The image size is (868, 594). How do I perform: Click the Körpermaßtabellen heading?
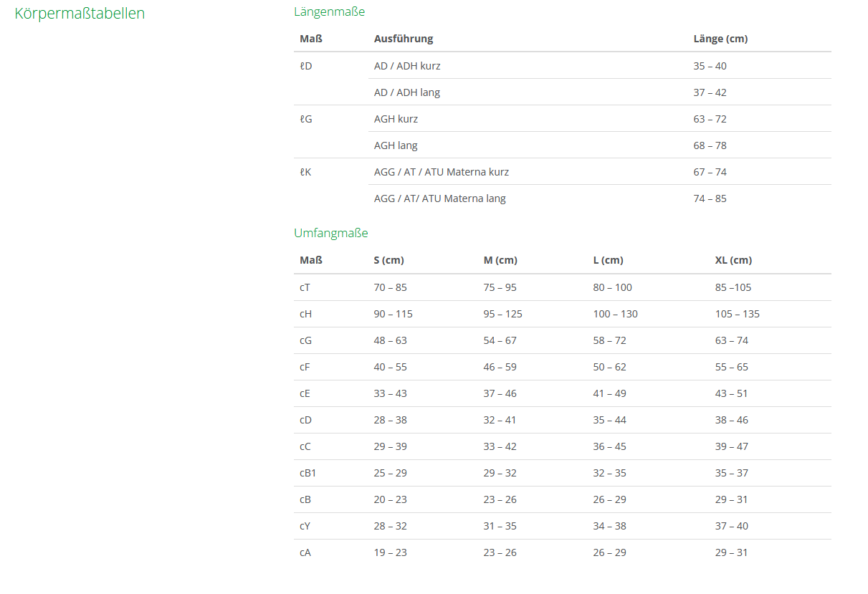80,14
